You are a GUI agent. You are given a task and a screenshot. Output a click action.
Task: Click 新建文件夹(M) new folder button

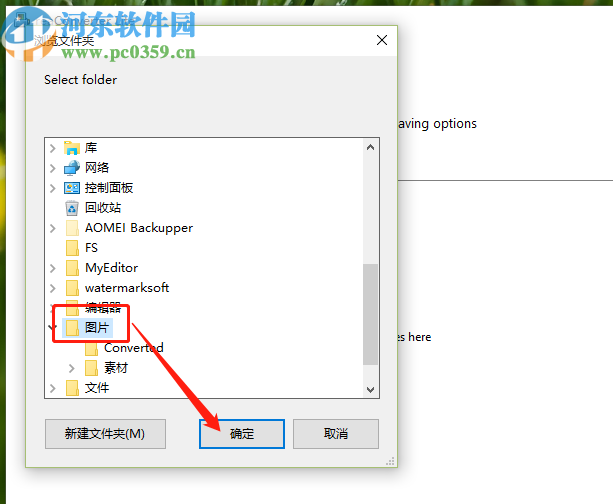[x=105, y=434]
